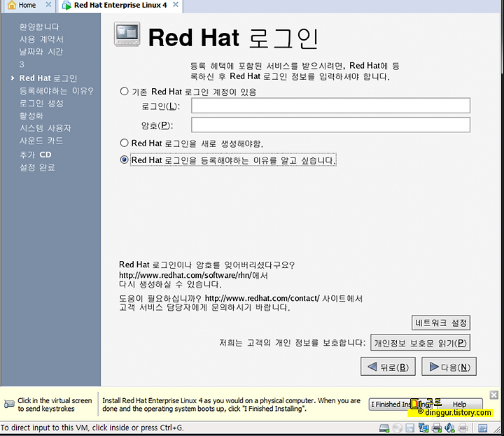Screen dimensions: 504x436
Task: Click the Red Hat 로그인 page heading
Action: pyautogui.click(x=233, y=38)
